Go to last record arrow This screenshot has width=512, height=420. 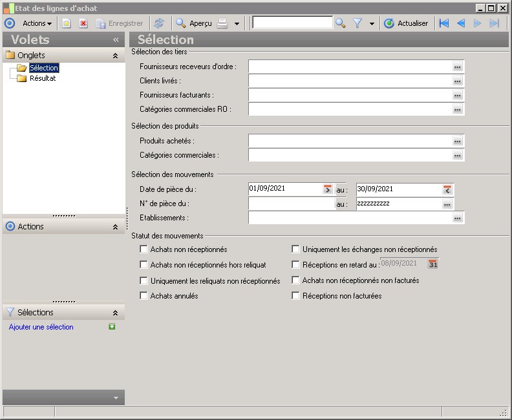click(495, 23)
